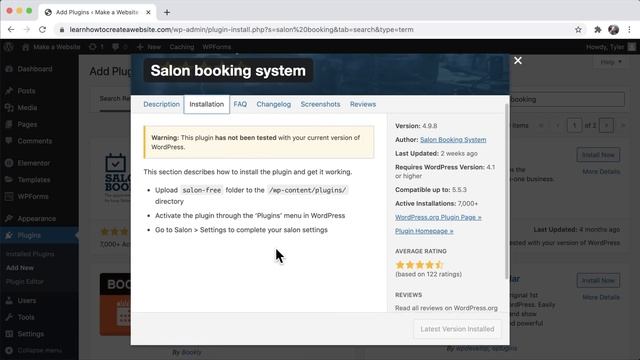Open the New content menu in admin bar
The height and width of the screenshot is (360, 640).
149,47
